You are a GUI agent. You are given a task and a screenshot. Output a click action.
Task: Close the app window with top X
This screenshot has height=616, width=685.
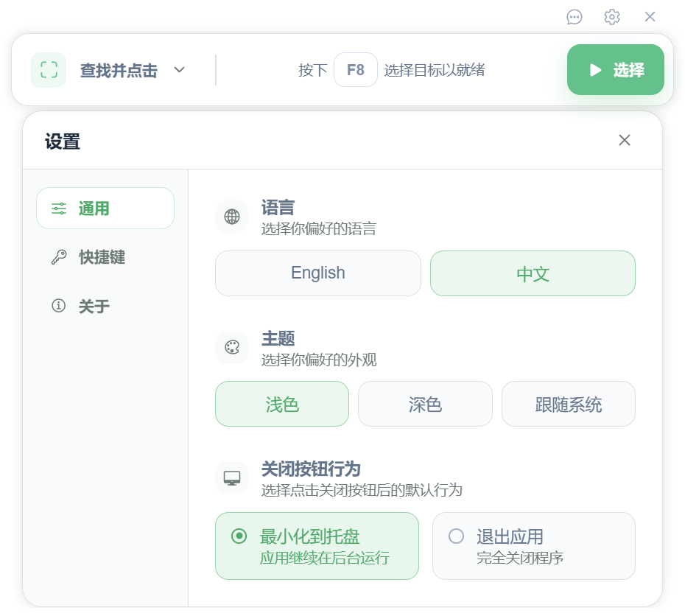(x=650, y=17)
